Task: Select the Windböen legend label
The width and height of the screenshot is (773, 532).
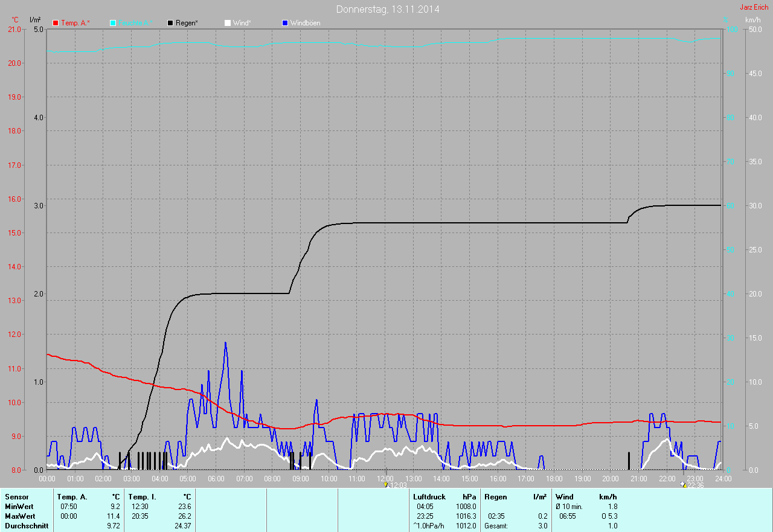Action: point(306,23)
